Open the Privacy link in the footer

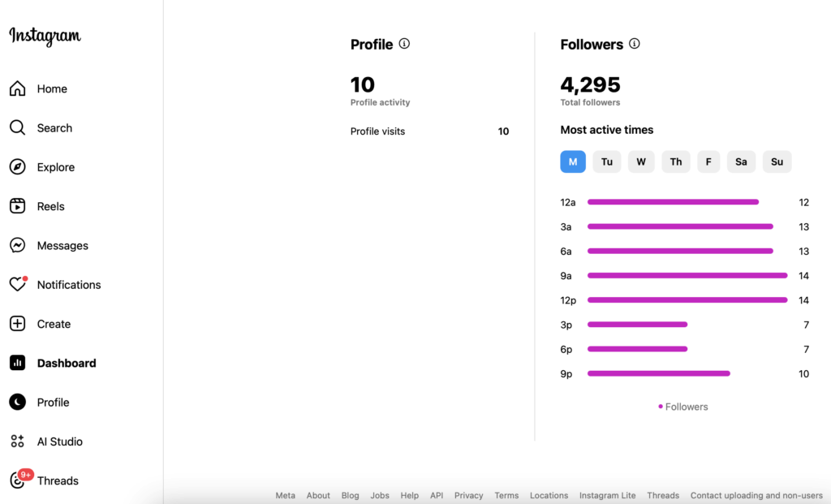point(468,495)
